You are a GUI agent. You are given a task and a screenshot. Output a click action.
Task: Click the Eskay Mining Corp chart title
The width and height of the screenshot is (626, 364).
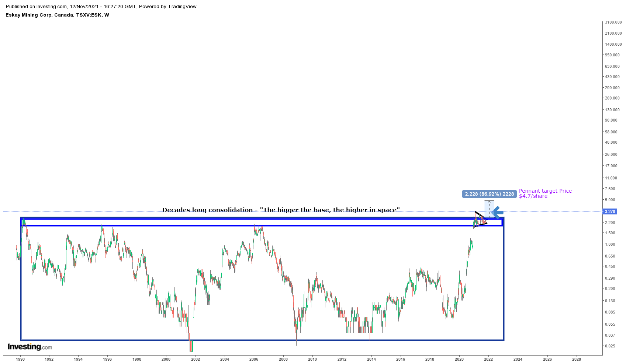pos(57,15)
